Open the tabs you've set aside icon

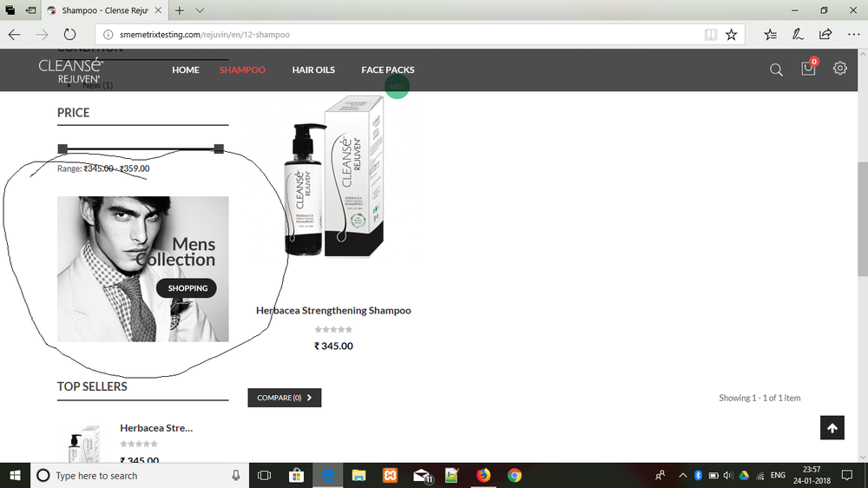point(10,10)
